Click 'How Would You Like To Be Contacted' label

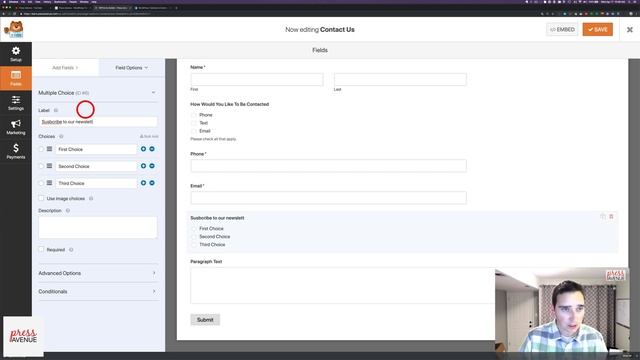(229, 104)
